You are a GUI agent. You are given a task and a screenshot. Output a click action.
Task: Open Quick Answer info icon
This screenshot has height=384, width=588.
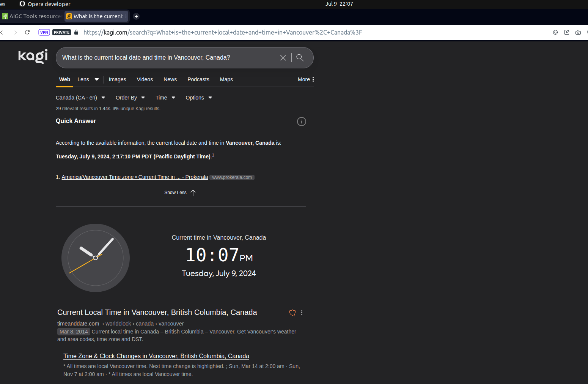click(302, 122)
